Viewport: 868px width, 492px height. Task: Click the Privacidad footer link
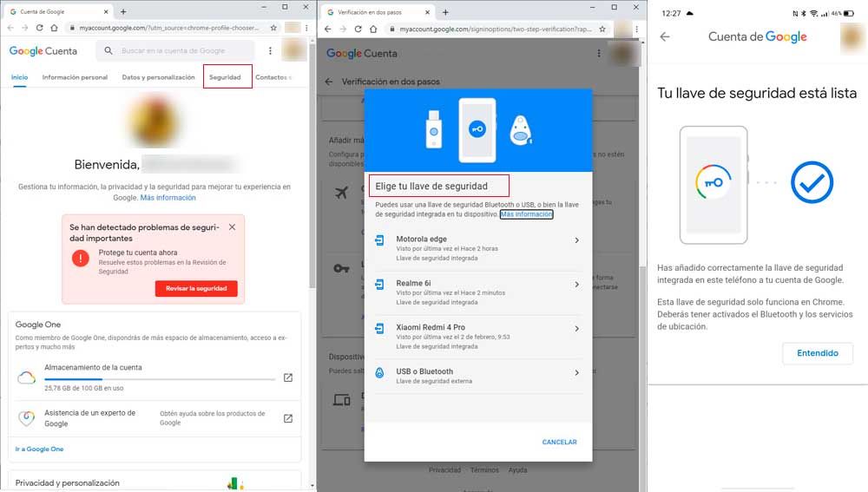(444, 469)
